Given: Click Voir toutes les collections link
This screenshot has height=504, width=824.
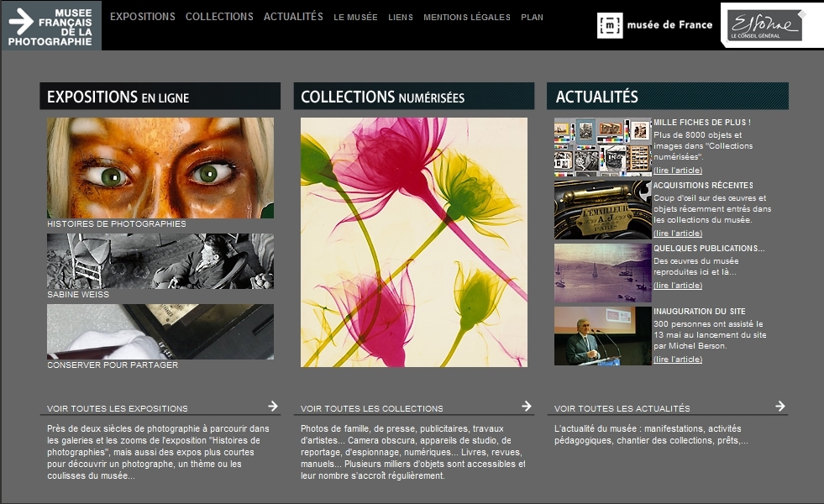Looking at the screenshot, I should coord(371,408).
